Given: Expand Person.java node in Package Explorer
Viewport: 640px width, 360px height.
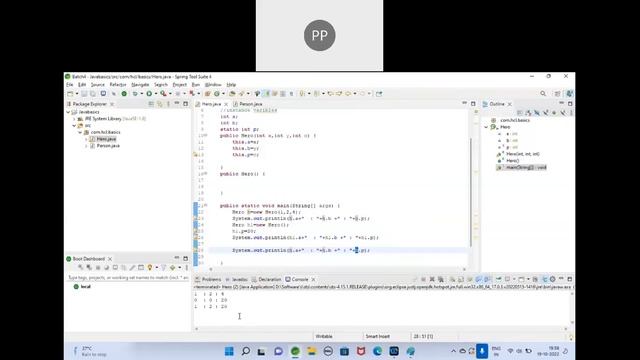Looking at the screenshot, I should coord(86,146).
